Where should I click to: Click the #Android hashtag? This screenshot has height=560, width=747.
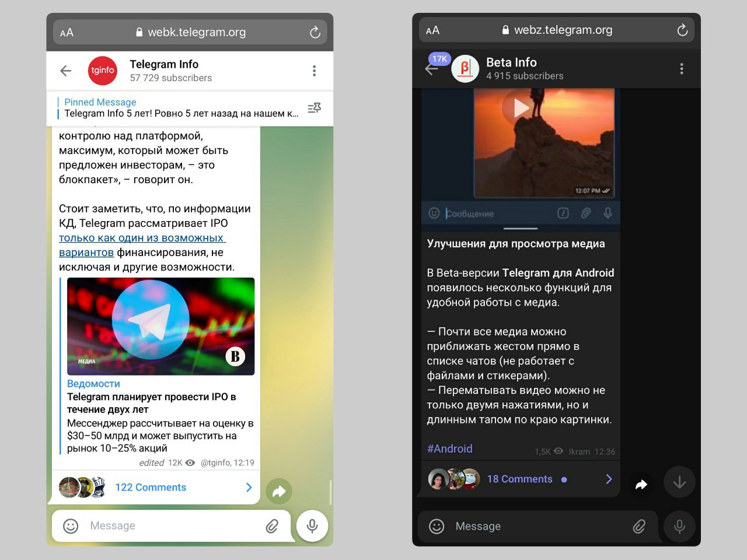point(449,449)
